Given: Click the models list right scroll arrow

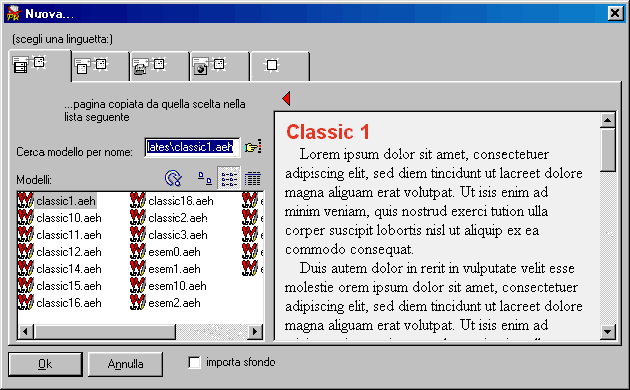Looking at the screenshot, I should point(254,331).
